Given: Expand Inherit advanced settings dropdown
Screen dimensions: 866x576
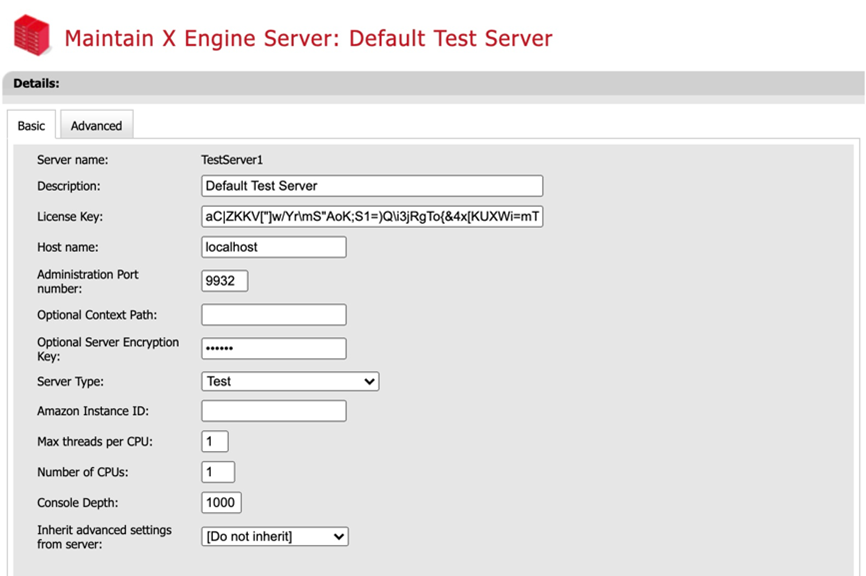Looking at the screenshot, I should (275, 537).
